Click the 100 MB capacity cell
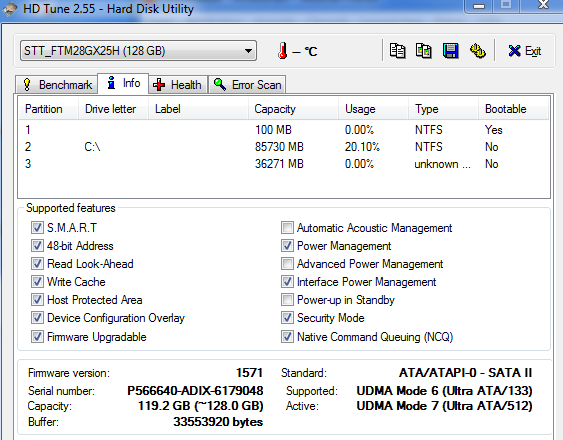The width and height of the screenshot is (563, 440). coord(273,130)
